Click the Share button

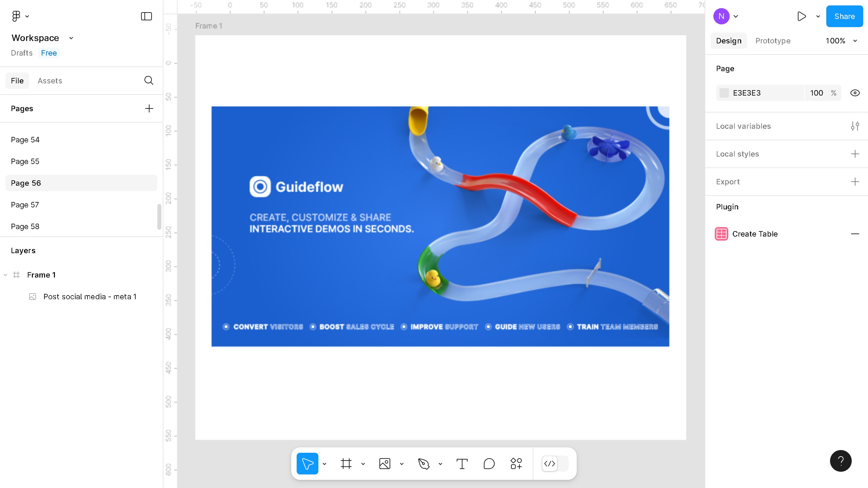pyautogui.click(x=844, y=16)
